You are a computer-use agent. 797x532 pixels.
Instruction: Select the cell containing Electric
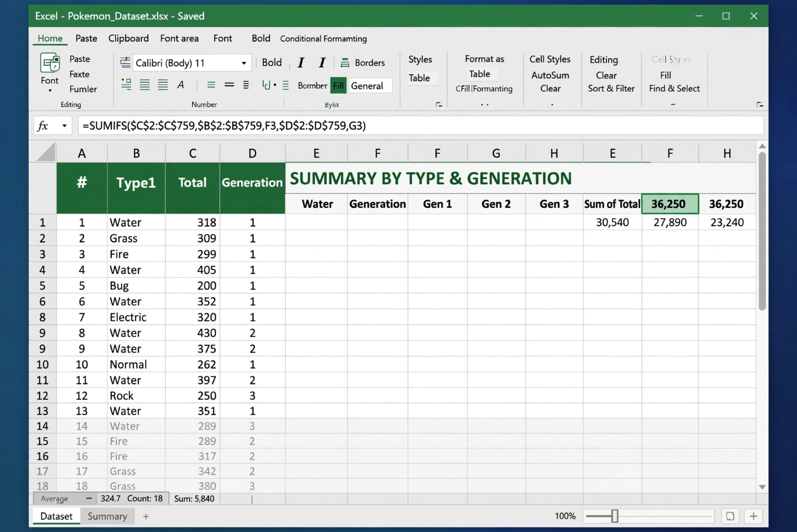coord(136,317)
